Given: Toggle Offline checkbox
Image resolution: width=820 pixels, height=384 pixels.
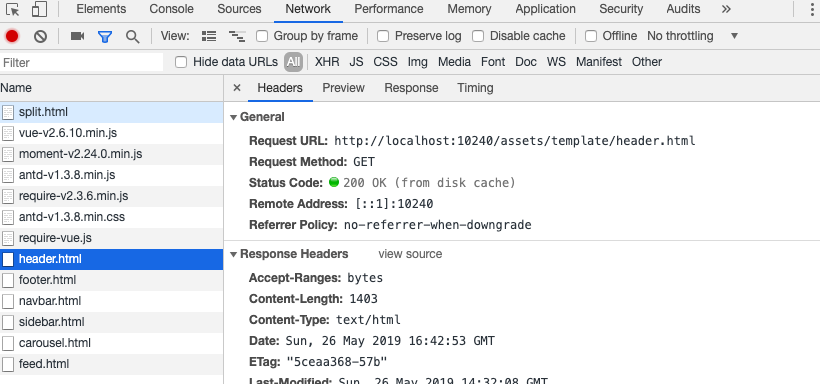Looking at the screenshot, I should point(591,36).
